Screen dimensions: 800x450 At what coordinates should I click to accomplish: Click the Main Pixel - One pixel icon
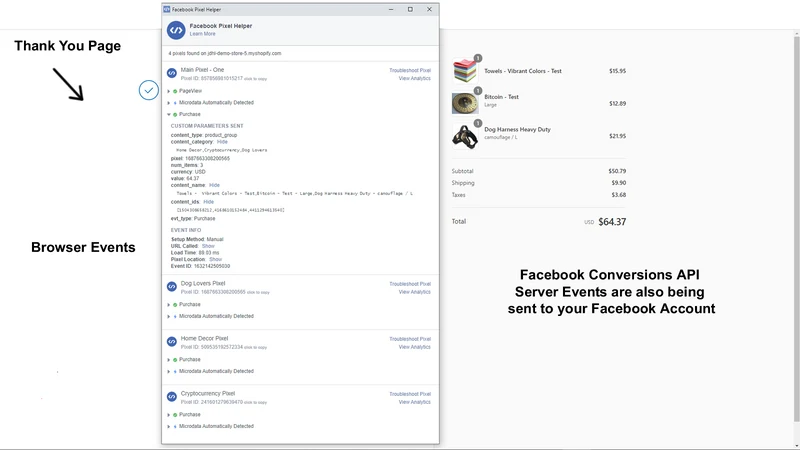point(172,73)
